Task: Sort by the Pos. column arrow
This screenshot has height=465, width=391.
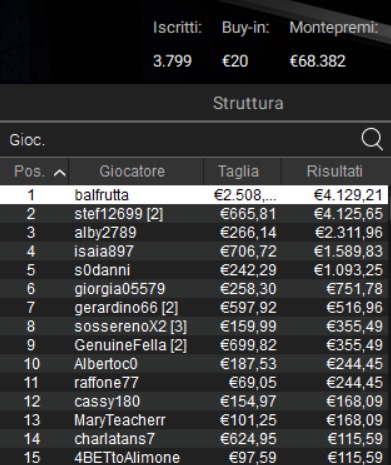Action: [60, 173]
